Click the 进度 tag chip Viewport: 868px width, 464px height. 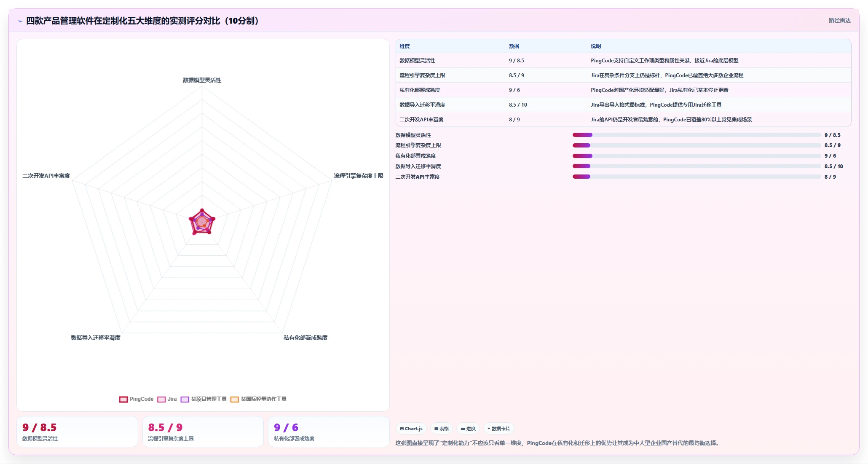[x=468, y=429]
